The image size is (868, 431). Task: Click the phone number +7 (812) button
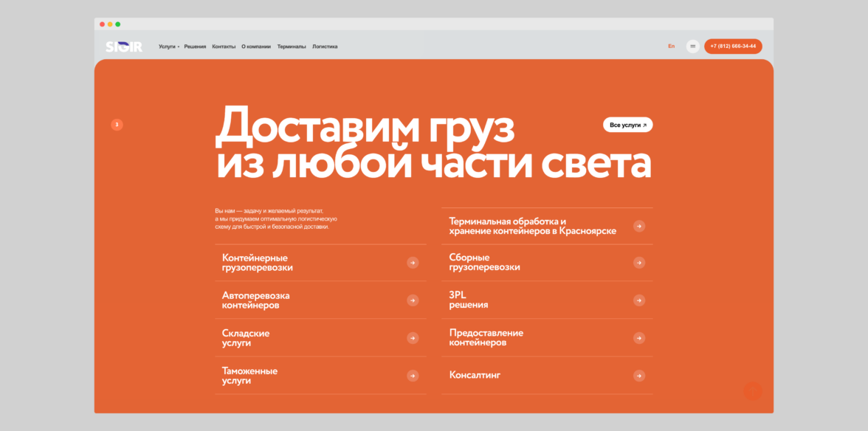pyautogui.click(x=732, y=46)
